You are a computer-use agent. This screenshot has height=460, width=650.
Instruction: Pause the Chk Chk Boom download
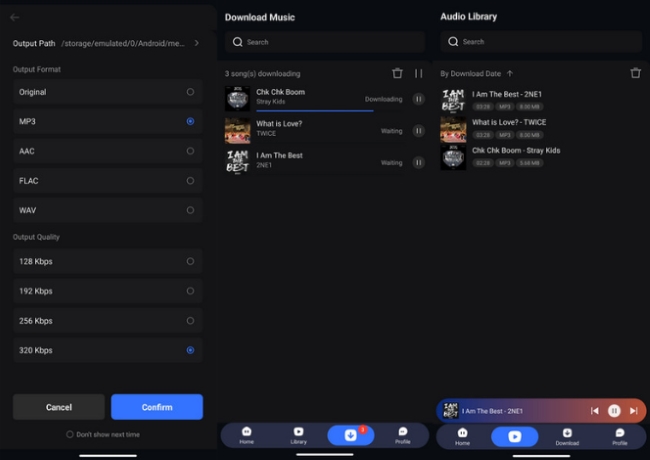419,99
